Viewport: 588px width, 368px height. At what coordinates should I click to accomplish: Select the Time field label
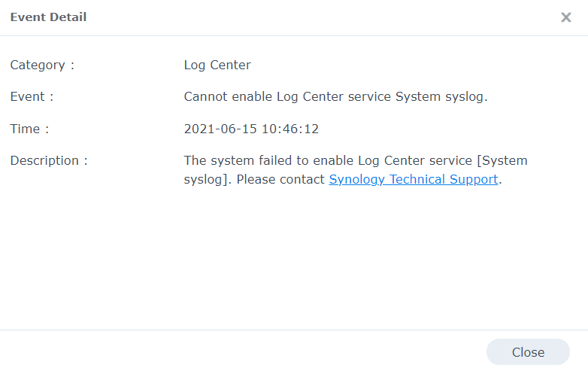[29, 129]
